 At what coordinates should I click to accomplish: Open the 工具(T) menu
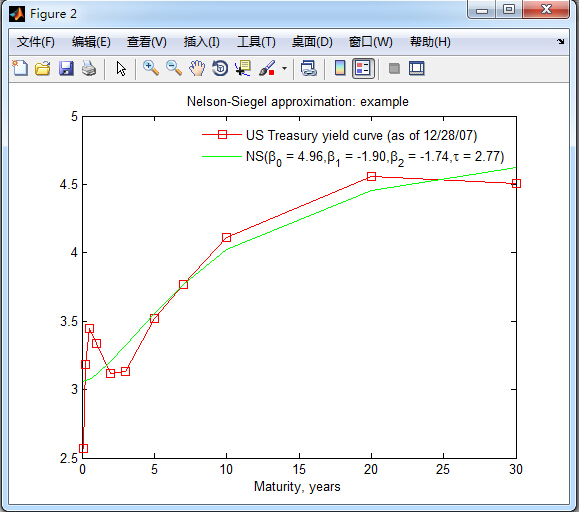(256, 42)
